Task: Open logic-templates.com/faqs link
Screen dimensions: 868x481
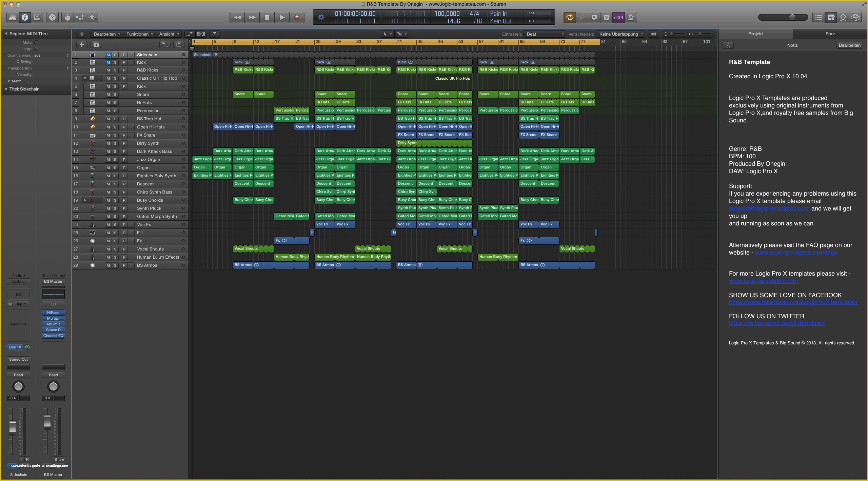Action: tap(796, 253)
